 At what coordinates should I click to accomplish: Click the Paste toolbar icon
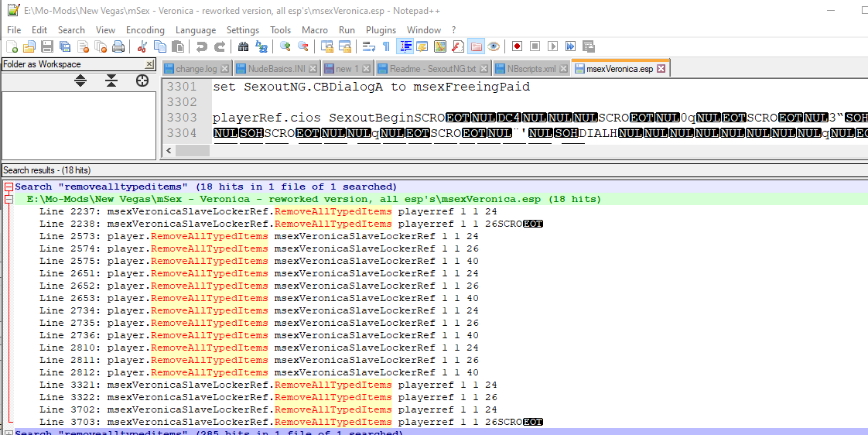pyautogui.click(x=177, y=46)
